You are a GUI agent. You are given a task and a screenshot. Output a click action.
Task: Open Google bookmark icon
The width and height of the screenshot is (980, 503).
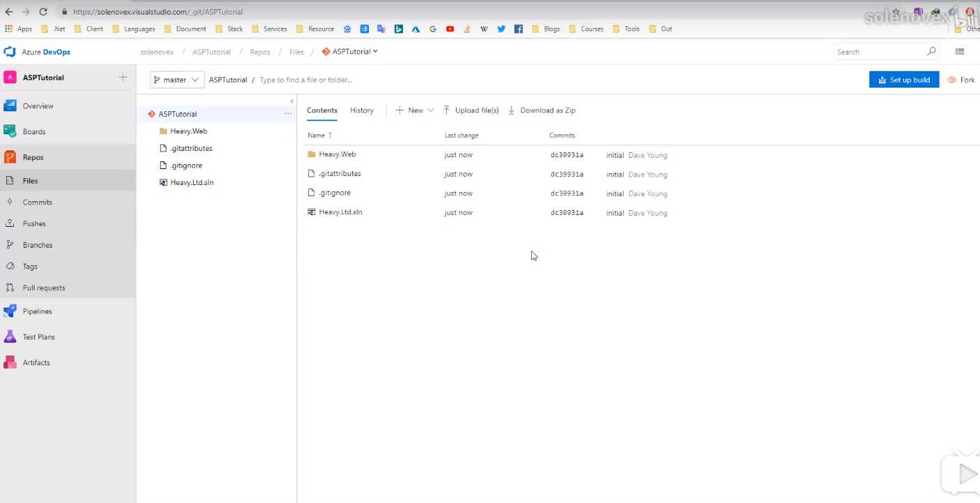pos(433,29)
